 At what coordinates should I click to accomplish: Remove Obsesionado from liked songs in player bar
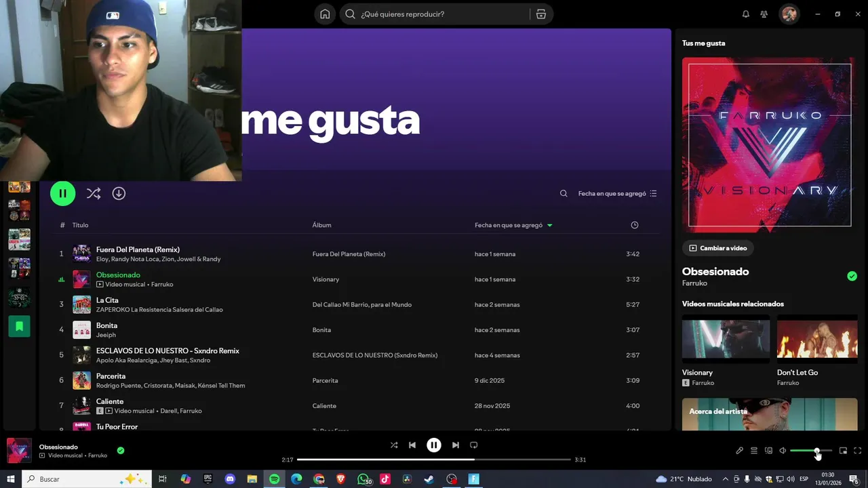point(121,450)
